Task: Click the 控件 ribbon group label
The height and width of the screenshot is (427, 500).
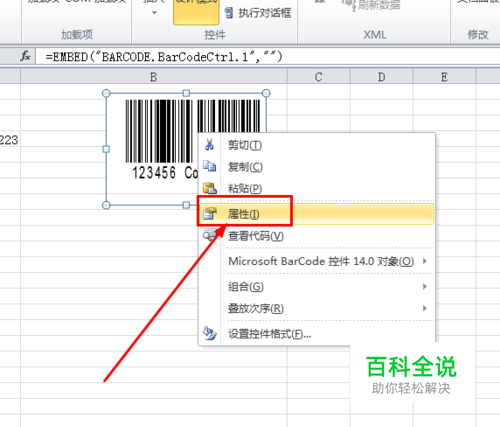Action: pos(215,35)
